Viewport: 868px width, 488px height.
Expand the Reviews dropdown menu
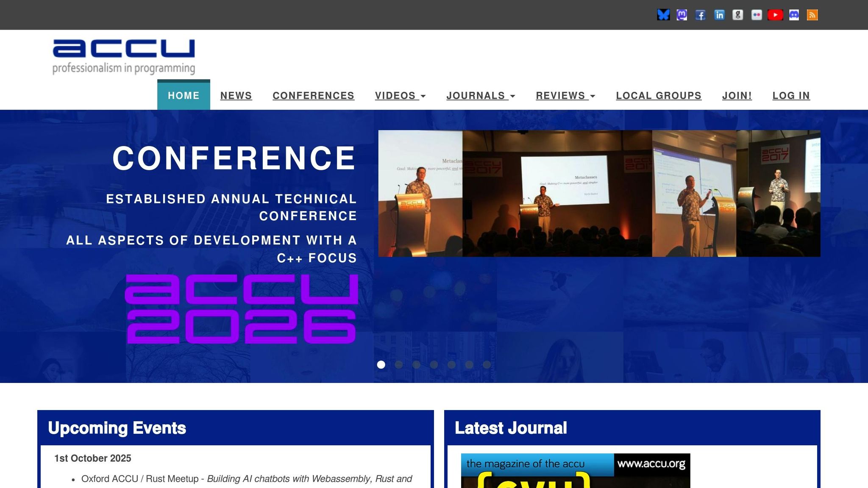(565, 96)
